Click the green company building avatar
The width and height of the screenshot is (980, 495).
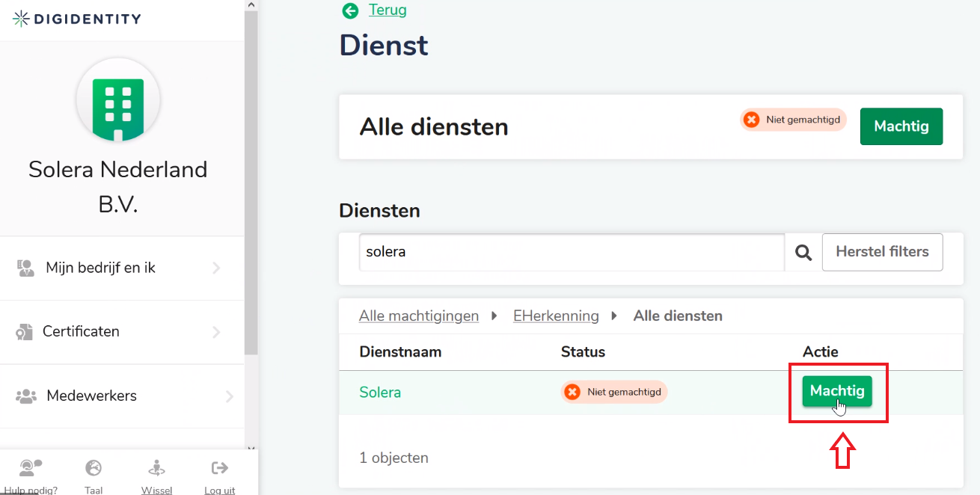click(x=118, y=100)
